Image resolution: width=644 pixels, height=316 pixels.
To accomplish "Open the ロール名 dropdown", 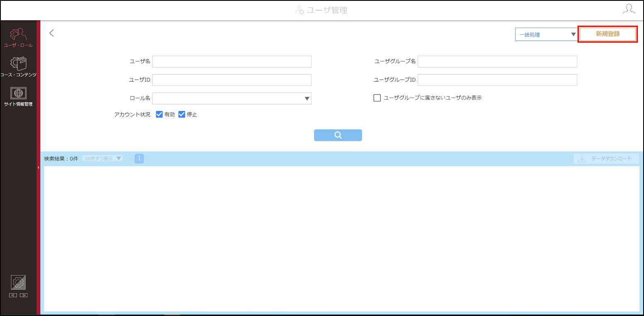I will coord(232,98).
